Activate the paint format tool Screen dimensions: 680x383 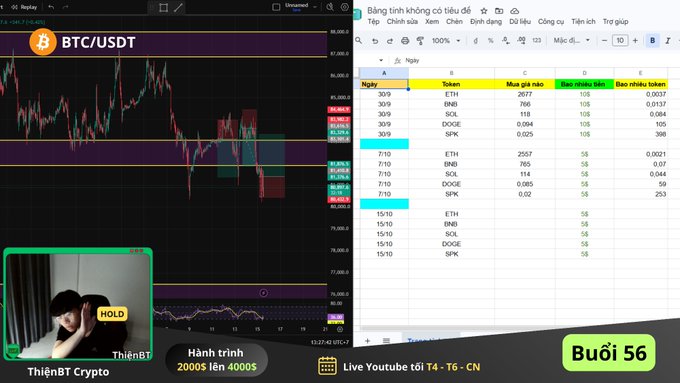click(420, 41)
